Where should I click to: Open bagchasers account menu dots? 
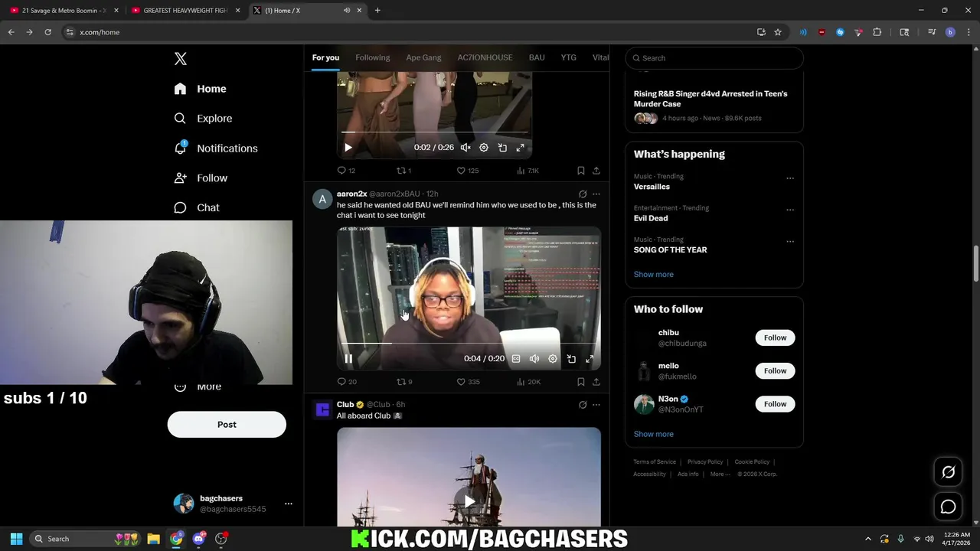tap(289, 504)
